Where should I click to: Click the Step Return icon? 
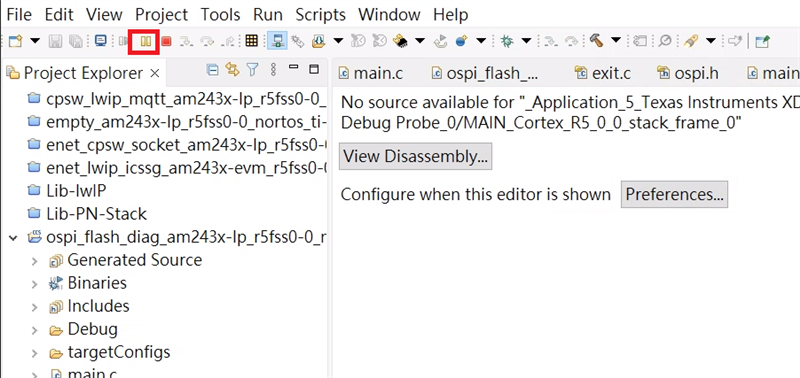point(229,41)
